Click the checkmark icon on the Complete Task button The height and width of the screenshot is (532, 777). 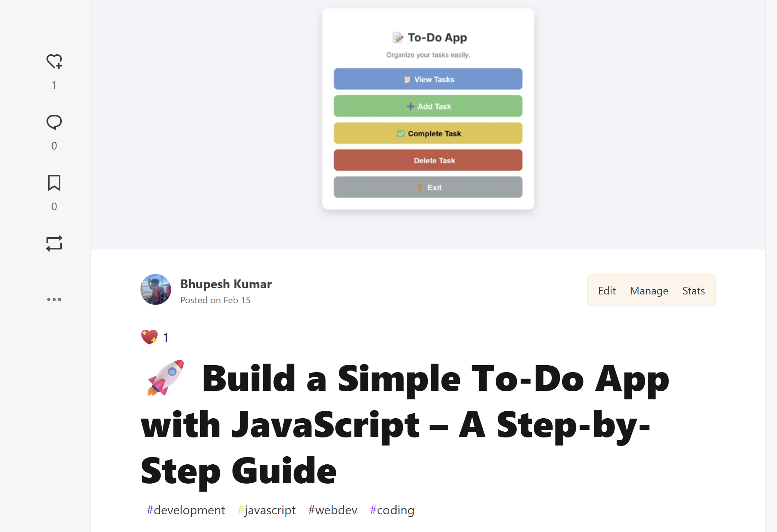click(400, 133)
